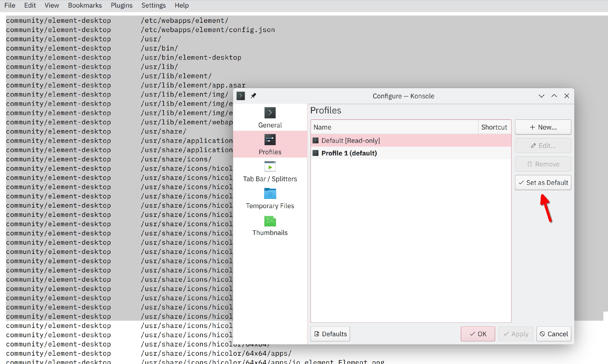Click terminal icon beside Profile 1 (default)
608x364 pixels.
tap(316, 153)
